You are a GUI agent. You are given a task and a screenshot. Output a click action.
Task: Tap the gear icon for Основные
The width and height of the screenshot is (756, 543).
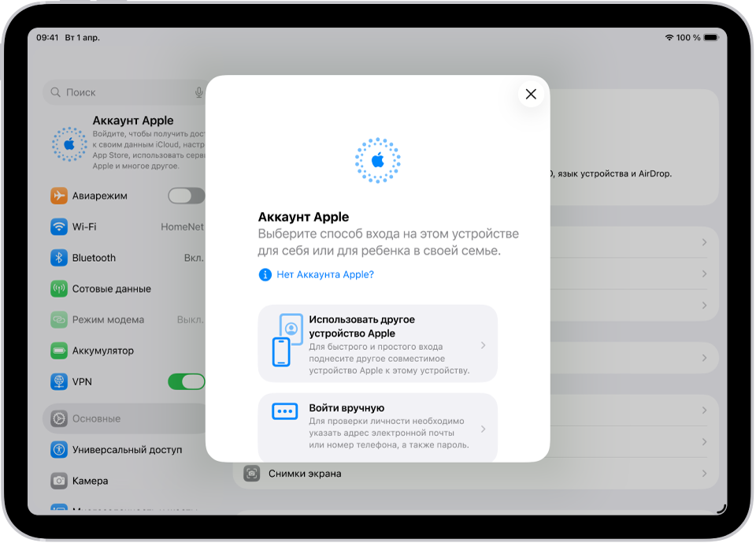pyautogui.click(x=59, y=418)
